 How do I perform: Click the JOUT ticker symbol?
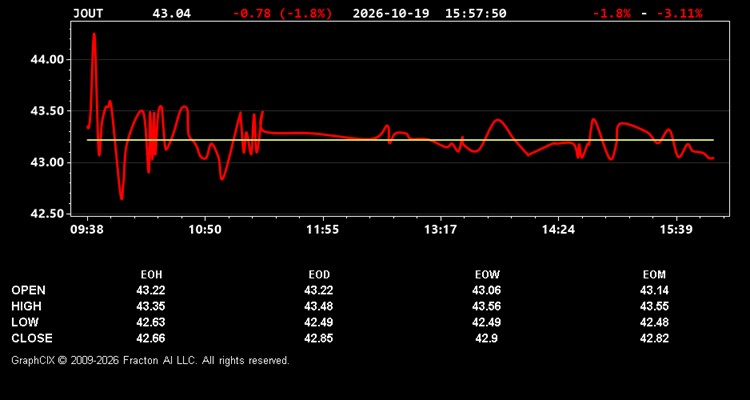88,13
